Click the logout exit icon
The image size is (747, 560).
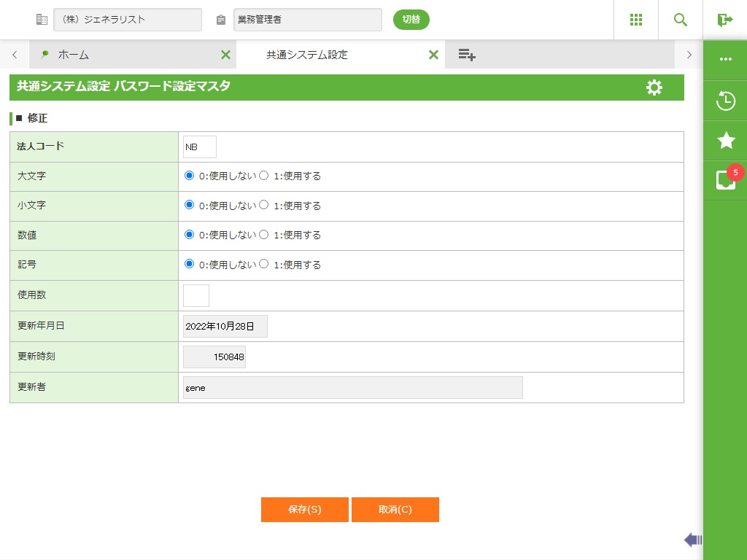[x=724, y=20]
